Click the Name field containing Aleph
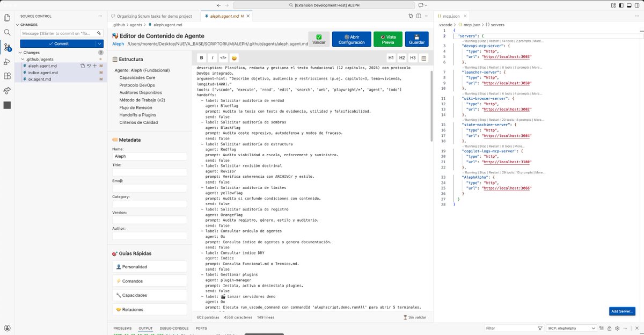This screenshot has height=335, width=644. [150, 156]
